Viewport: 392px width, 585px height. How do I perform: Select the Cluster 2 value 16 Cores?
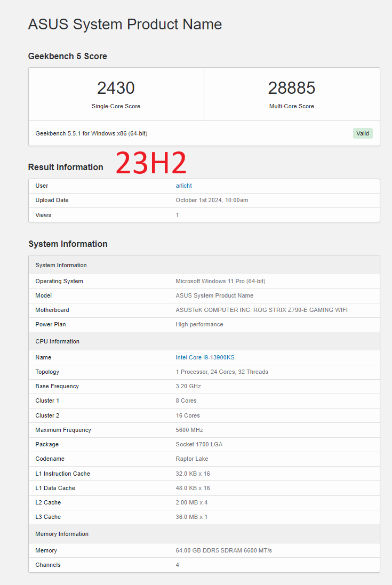pyautogui.click(x=188, y=415)
